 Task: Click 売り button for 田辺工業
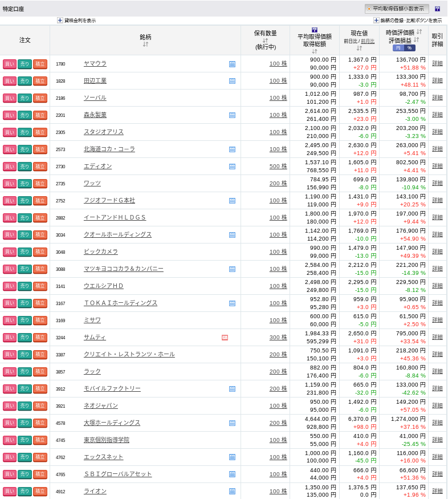click(25, 81)
